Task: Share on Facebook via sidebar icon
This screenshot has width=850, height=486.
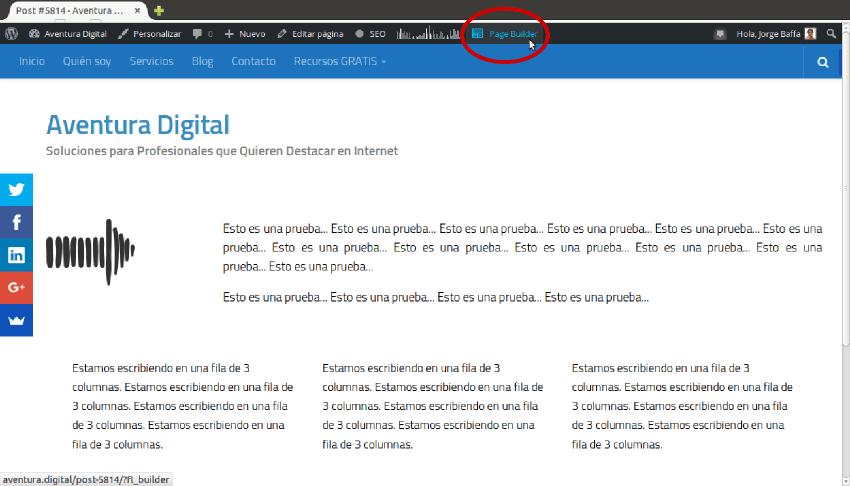Action: 16,222
